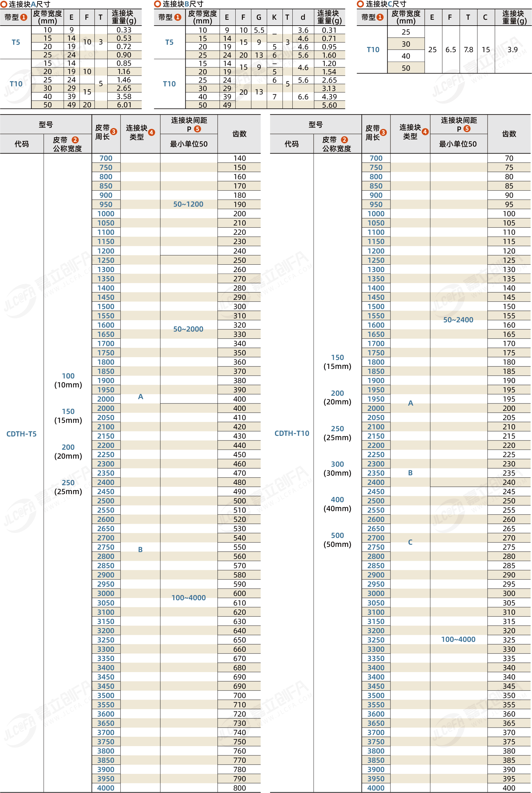Click the 7.8 value in connector C table

468,50
